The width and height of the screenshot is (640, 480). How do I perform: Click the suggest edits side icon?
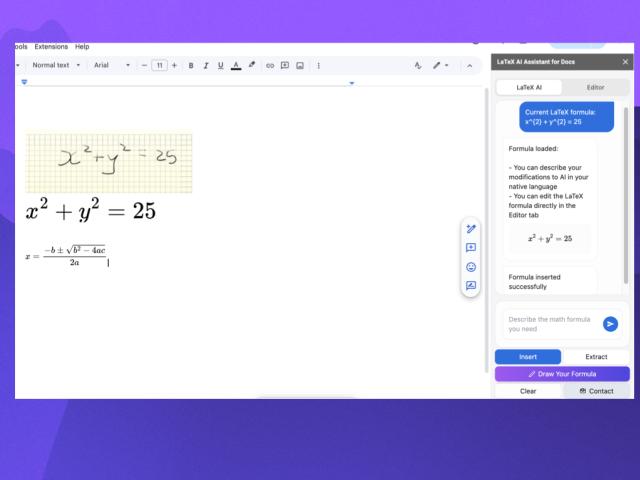(471, 286)
